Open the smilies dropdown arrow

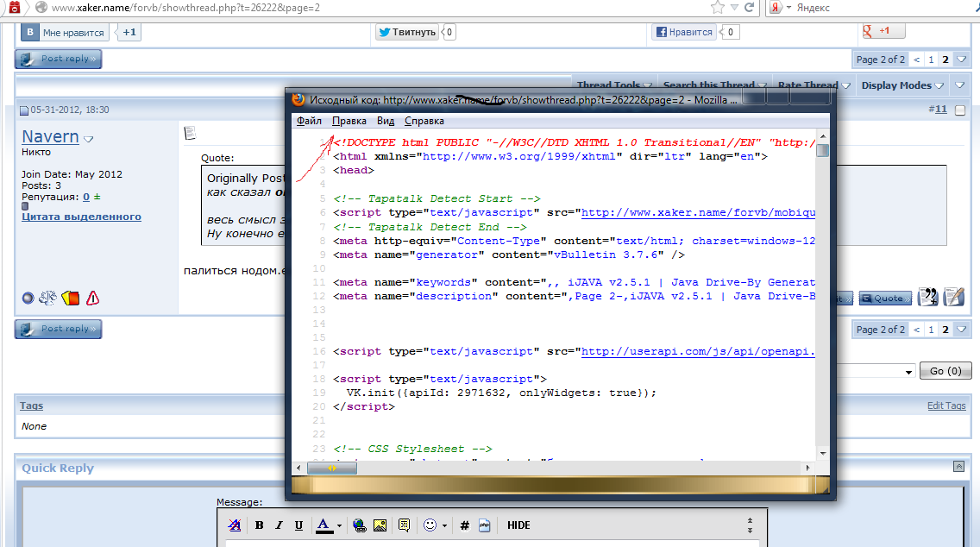(x=444, y=525)
